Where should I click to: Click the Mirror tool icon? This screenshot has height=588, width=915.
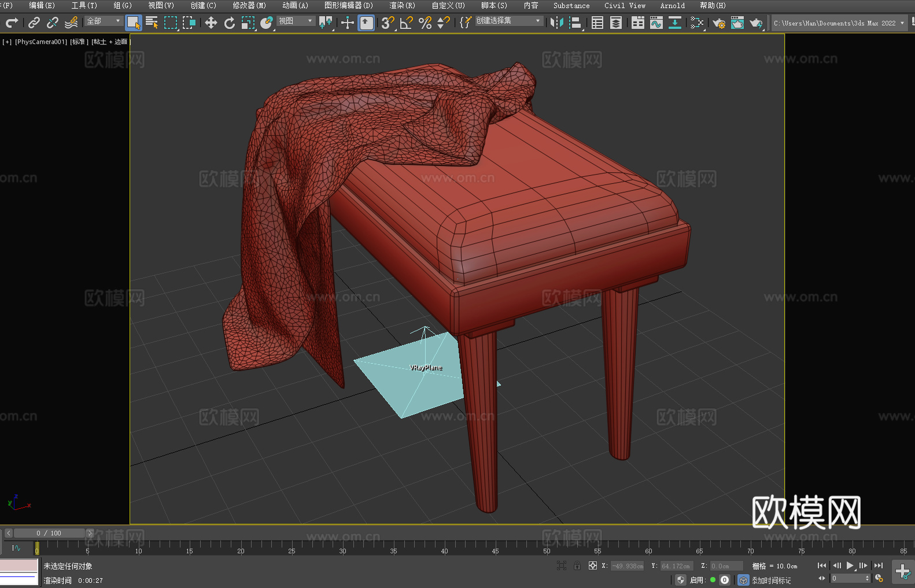click(557, 23)
